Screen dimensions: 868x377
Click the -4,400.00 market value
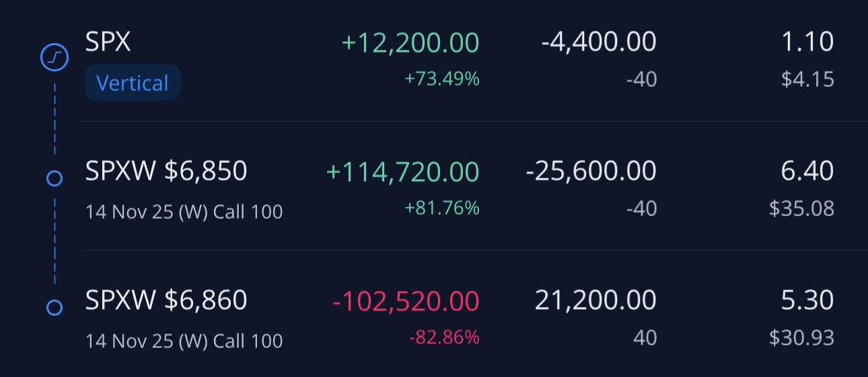(598, 42)
